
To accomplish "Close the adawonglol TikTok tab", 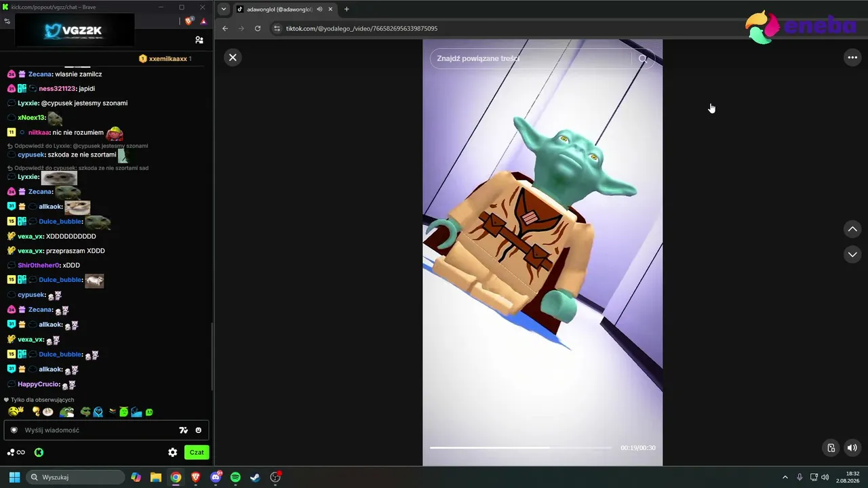I will (330, 9).
